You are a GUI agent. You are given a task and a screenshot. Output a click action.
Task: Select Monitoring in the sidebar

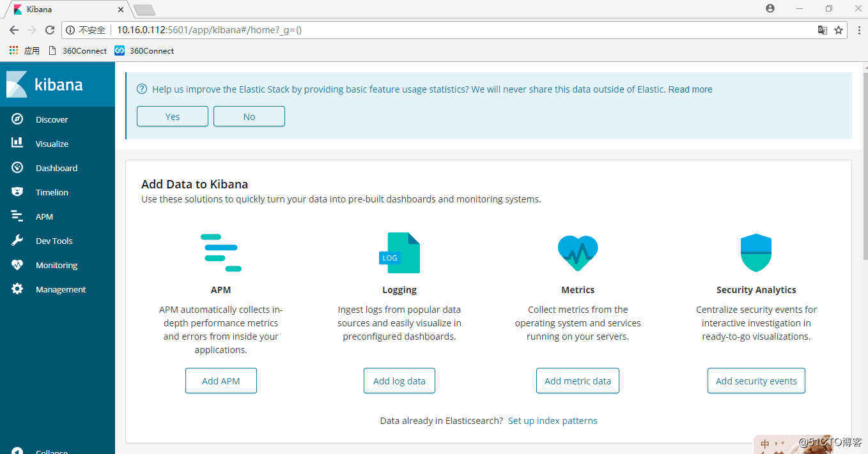coord(56,265)
